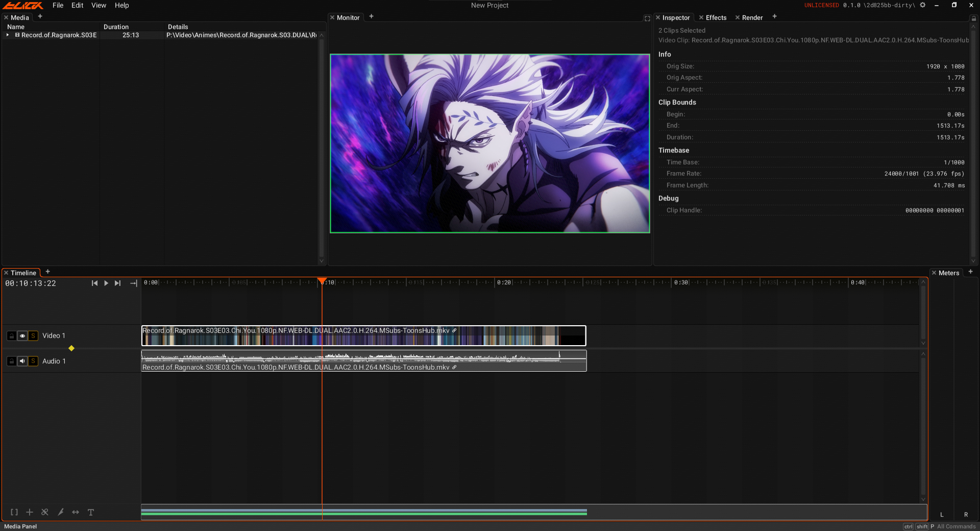Click the Name column header
The height and width of the screenshot is (531, 980).
(x=16, y=27)
